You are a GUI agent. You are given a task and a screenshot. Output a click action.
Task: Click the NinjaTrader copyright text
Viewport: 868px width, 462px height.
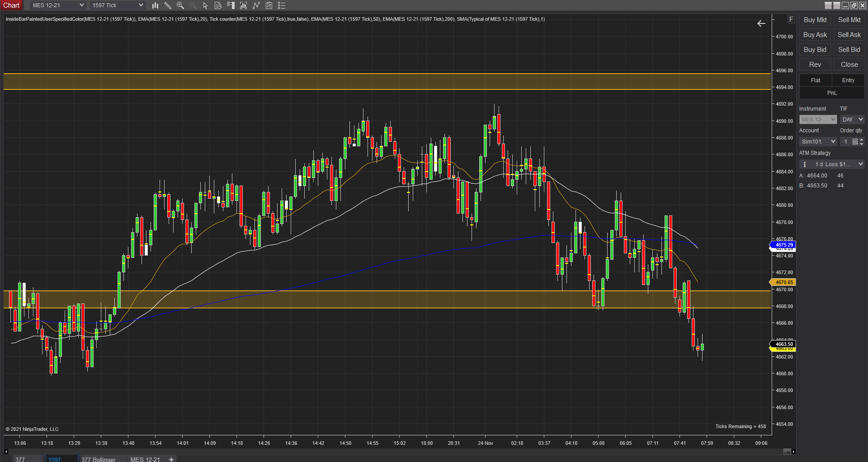point(32,429)
